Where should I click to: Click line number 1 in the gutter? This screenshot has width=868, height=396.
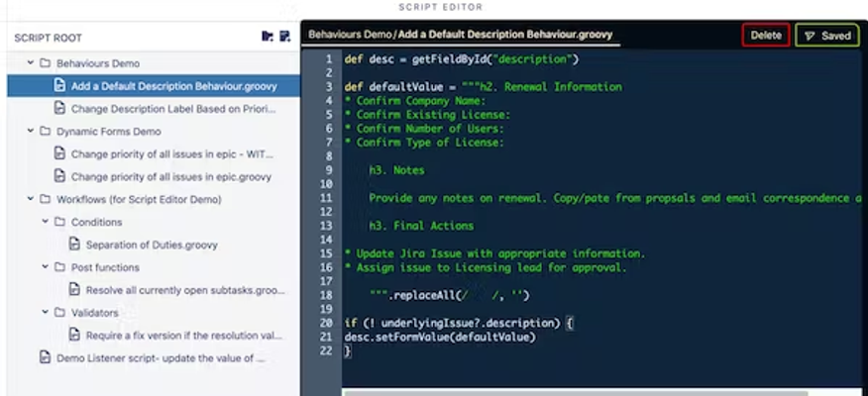[x=329, y=59]
